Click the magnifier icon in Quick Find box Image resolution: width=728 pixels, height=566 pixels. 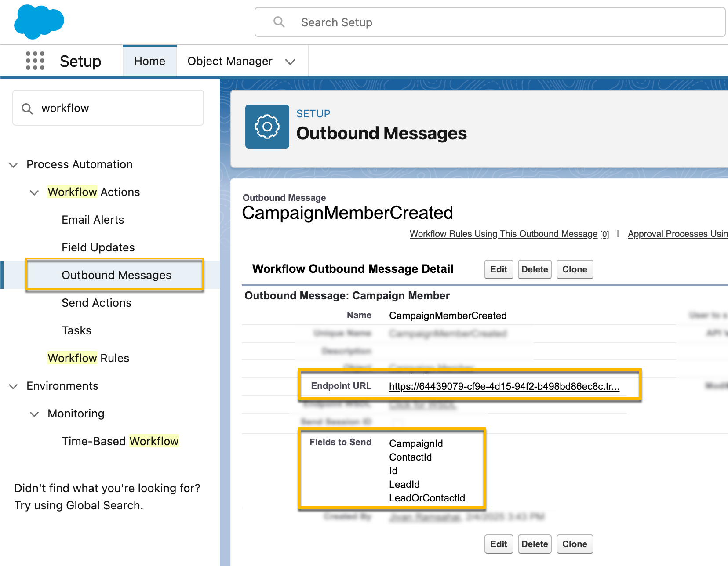pyautogui.click(x=27, y=109)
